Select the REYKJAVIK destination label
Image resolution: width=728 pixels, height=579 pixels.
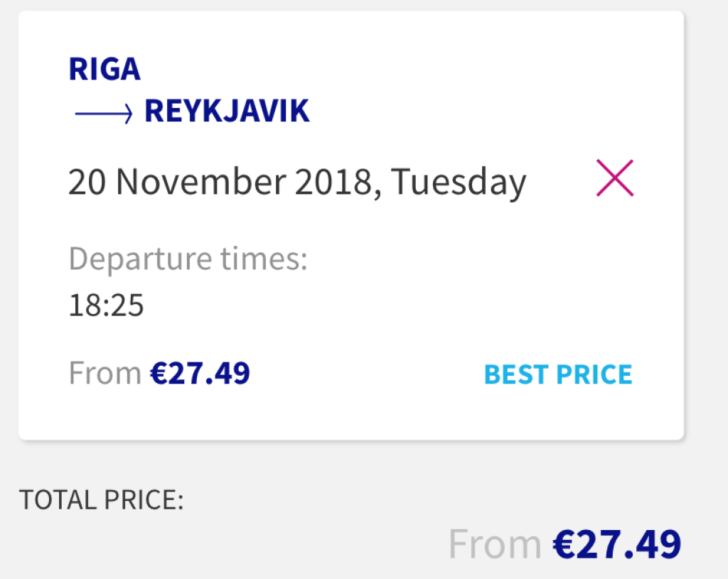point(227,112)
